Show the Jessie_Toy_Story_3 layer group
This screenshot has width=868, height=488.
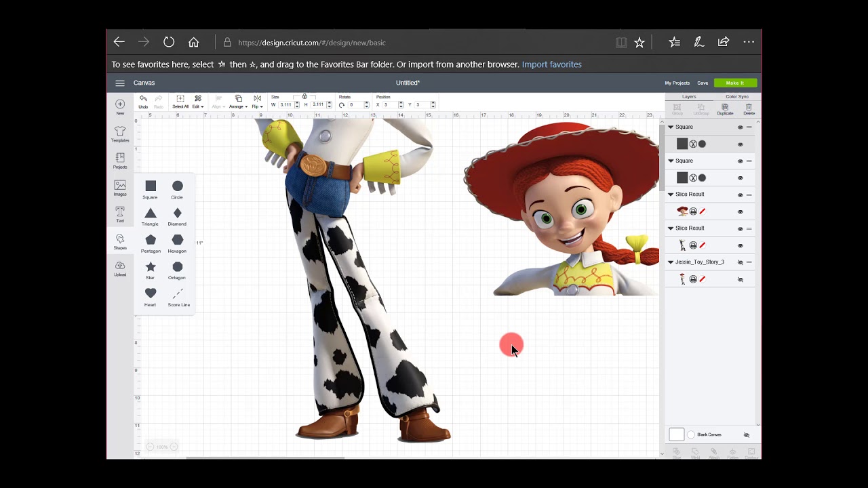[741, 262]
